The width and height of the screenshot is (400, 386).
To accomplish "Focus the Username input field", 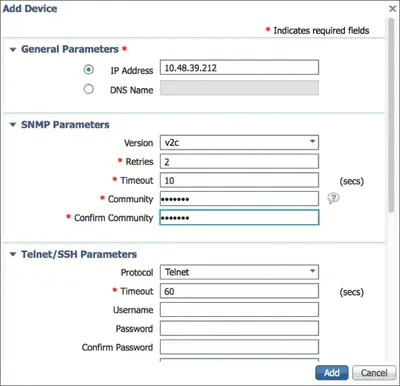I will point(239,310).
